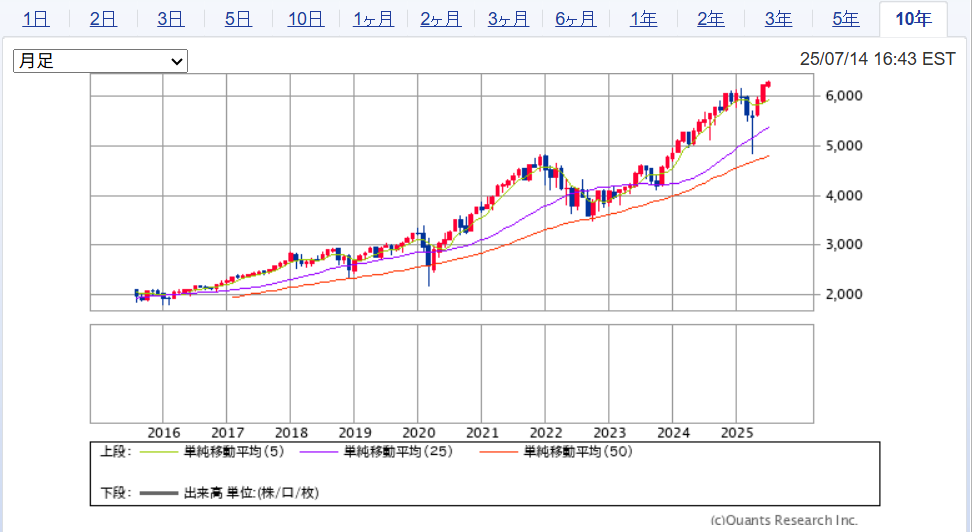Click the active 10年 tab
Viewport: 972px width, 532px height.
tap(913, 18)
